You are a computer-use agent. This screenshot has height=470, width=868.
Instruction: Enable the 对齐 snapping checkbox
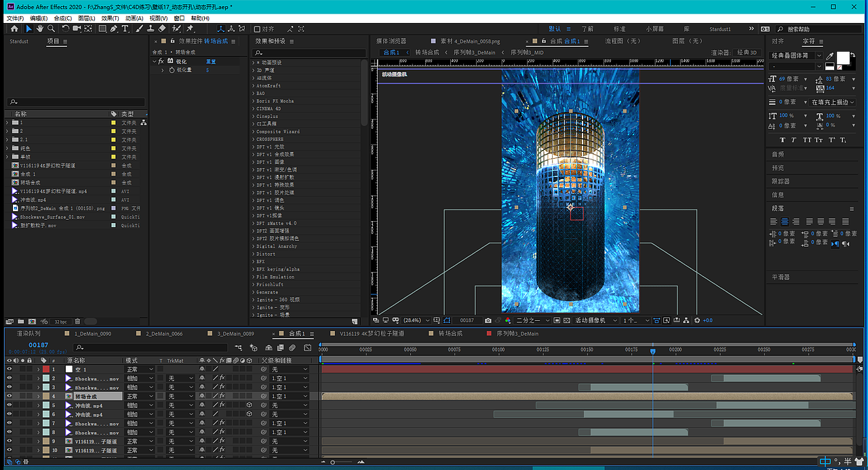257,29
